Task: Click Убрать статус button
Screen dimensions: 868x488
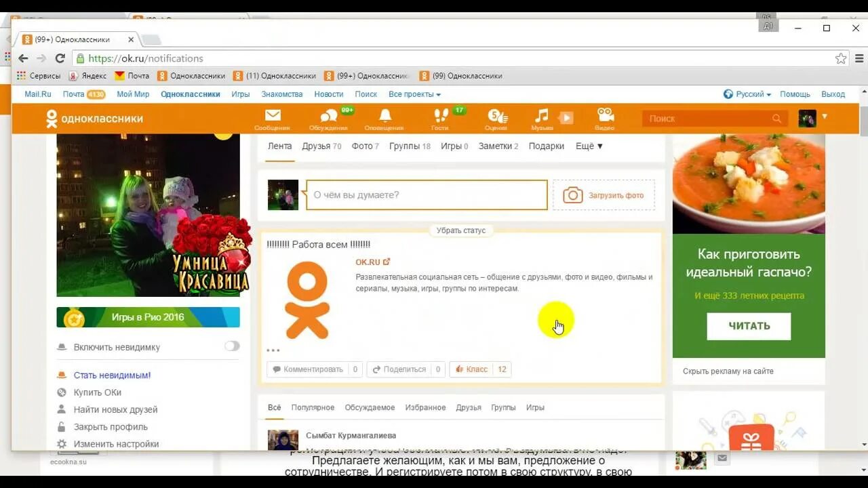Action: (461, 230)
